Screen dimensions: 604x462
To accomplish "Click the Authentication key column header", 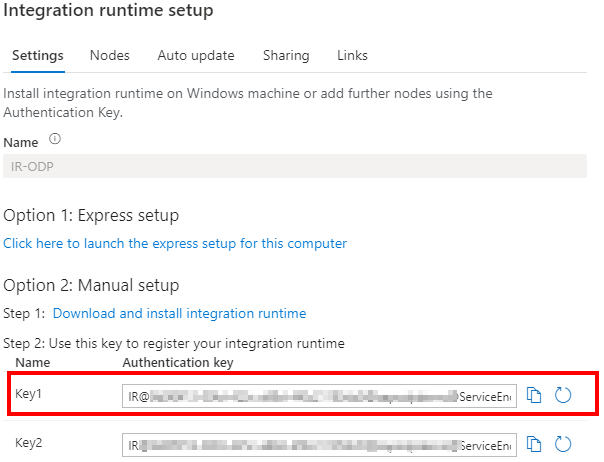I will (178, 363).
